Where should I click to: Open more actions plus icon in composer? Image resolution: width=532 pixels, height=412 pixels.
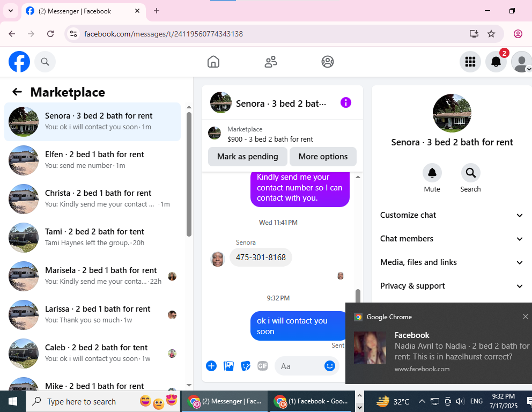pyautogui.click(x=211, y=366)
